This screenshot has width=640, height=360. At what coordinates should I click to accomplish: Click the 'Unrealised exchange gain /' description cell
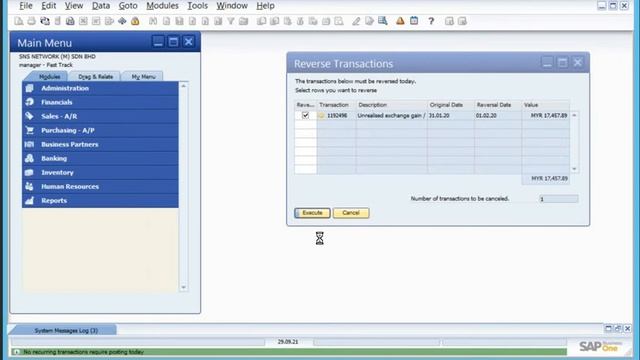[x=392, y=116]
